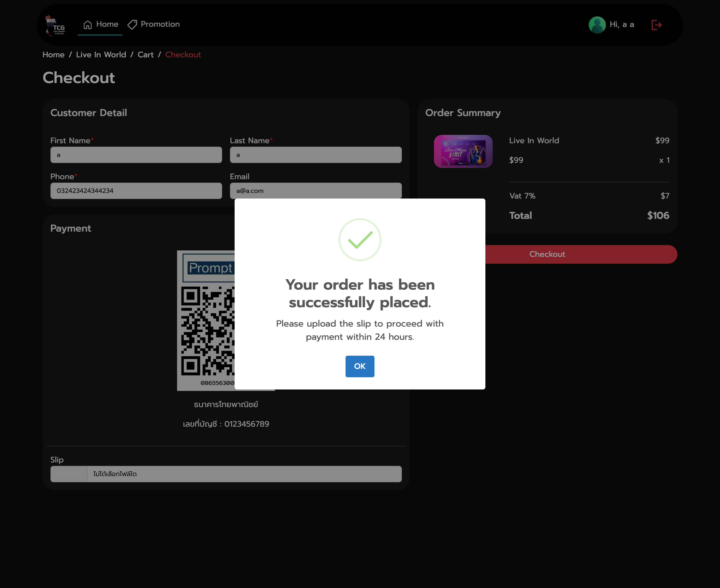Focus the Last Name input field
Screen dimensions: 720x588
click(315, 155)
